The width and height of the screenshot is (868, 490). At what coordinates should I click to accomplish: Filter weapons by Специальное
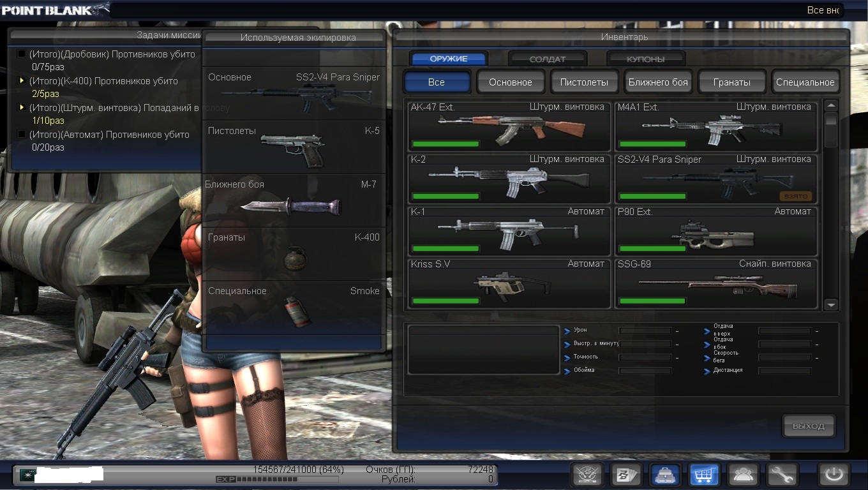805,82
